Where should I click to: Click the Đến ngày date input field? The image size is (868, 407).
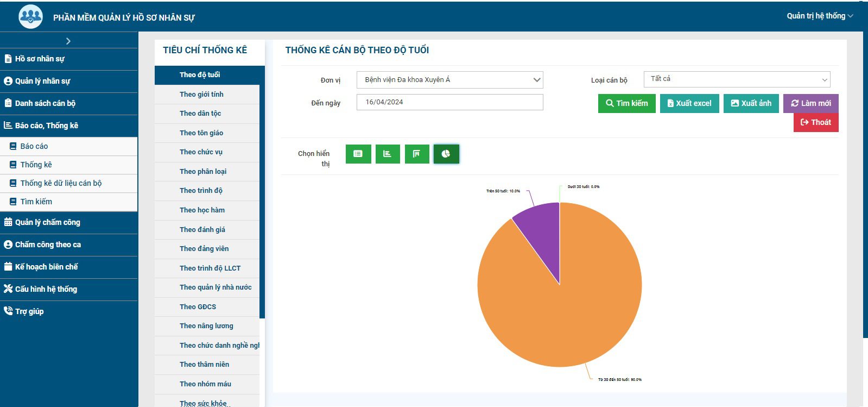tap(449, 102)
